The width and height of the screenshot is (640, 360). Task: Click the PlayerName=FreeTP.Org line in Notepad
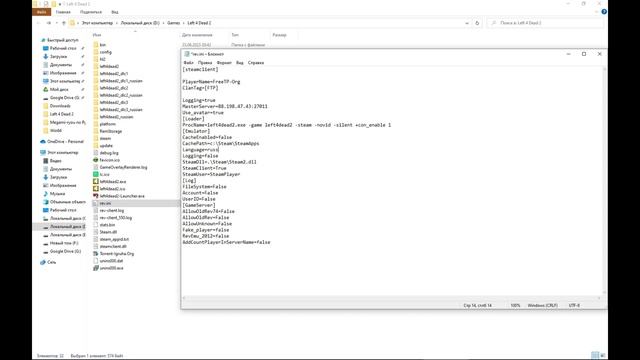point(211,82)
